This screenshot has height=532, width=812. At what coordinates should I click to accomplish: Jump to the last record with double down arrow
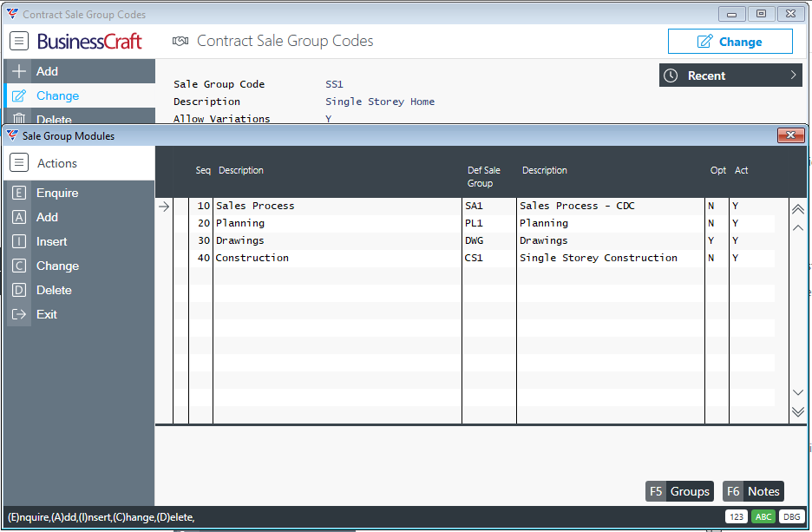click(x=798, y=411)
